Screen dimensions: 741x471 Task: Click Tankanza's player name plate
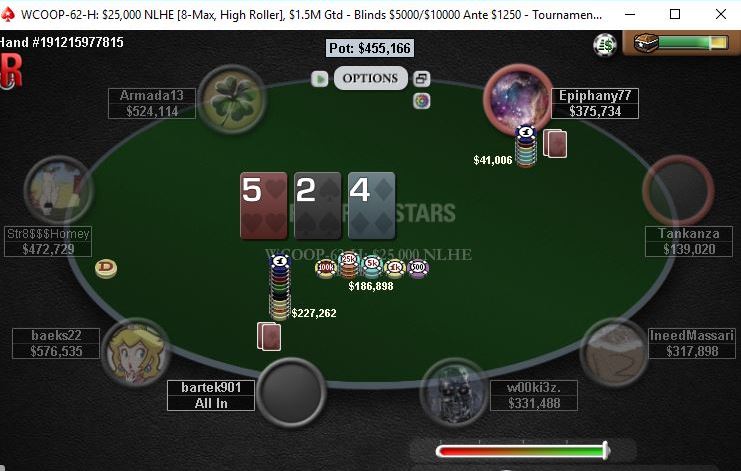(689, 241)
